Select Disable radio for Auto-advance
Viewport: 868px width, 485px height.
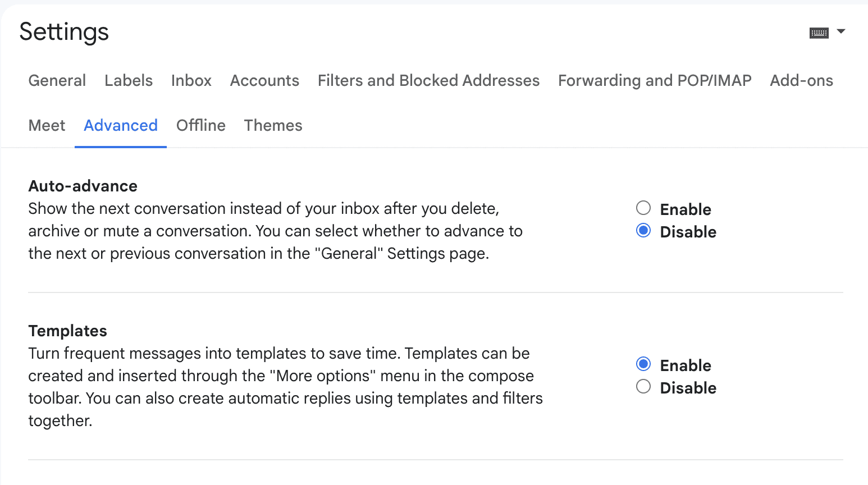(643, 231)
